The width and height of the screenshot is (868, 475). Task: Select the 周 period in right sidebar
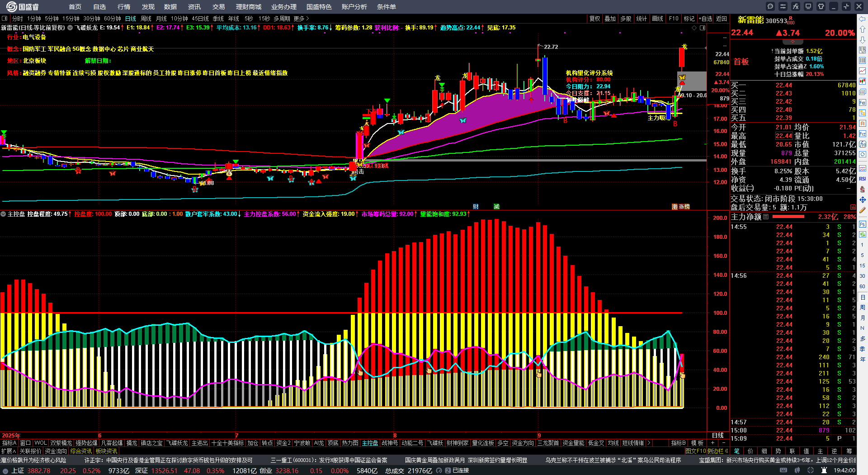click(x=863, y=308)
